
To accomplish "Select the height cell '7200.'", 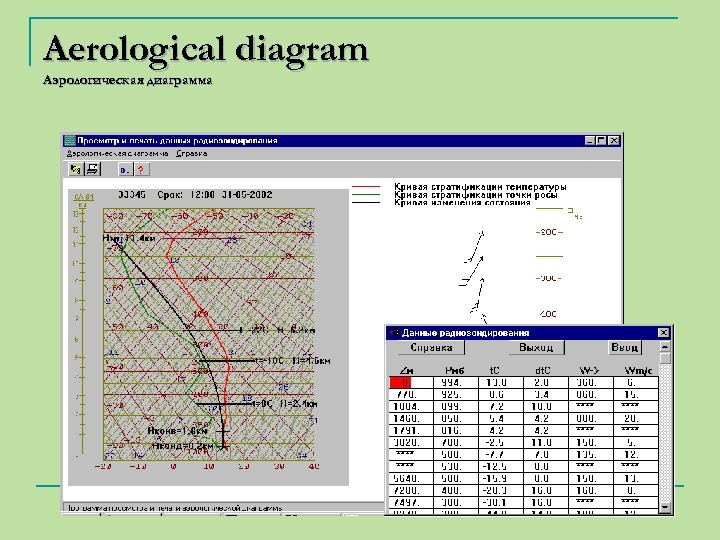I will 411,490.
